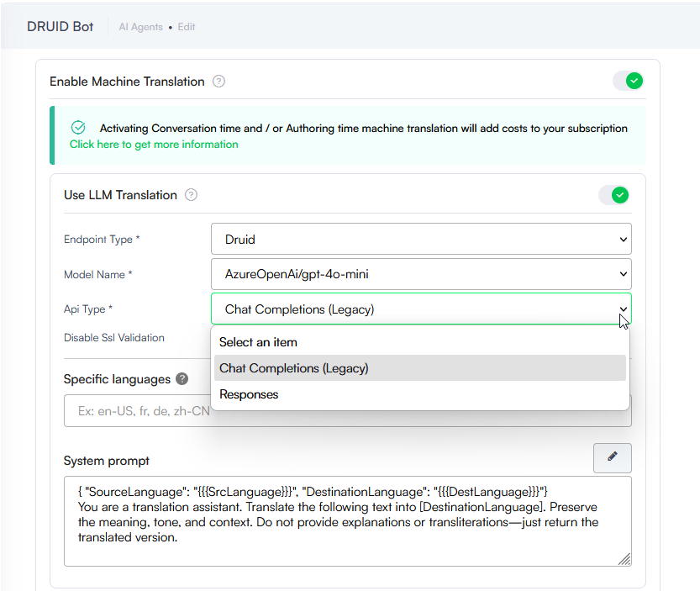Pick the 'Select an item' list option

(x=258, y=342)
